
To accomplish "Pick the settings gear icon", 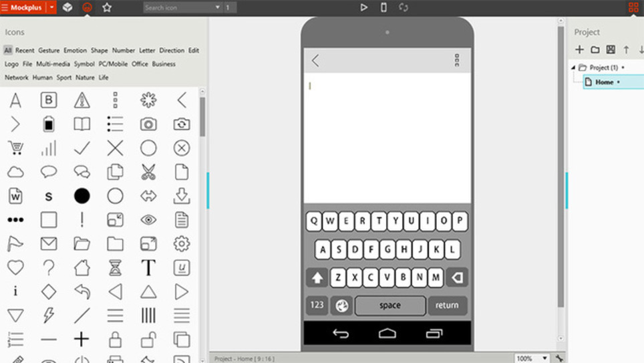I will pyautogui.click(x=182, y=244).
